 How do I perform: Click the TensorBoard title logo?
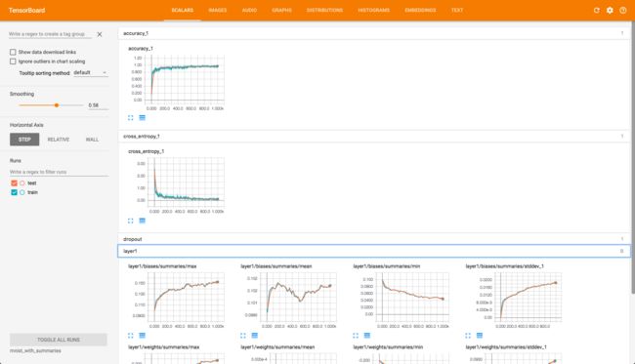point(26,11)
